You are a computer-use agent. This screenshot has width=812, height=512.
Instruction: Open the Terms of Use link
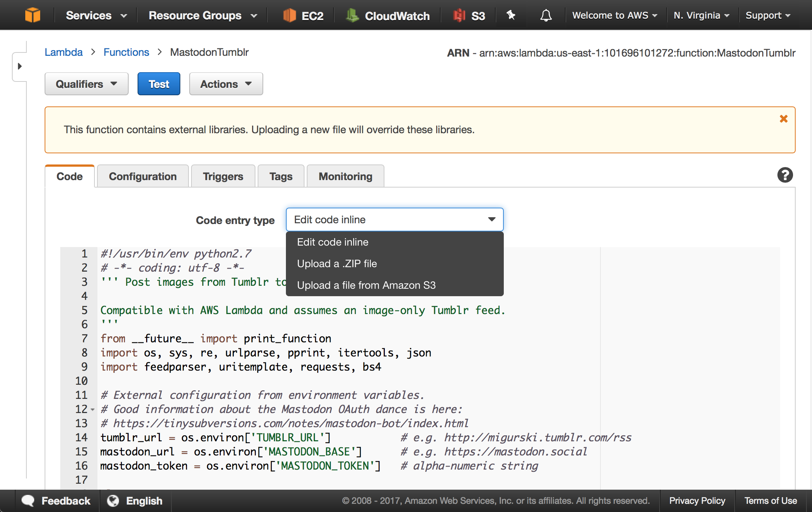[770, 501]
